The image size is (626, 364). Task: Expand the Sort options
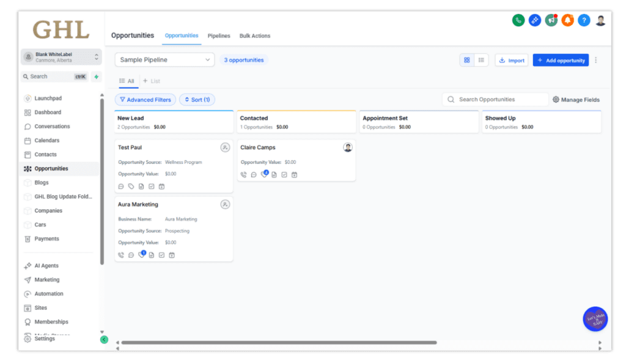(x=196, y=99)
